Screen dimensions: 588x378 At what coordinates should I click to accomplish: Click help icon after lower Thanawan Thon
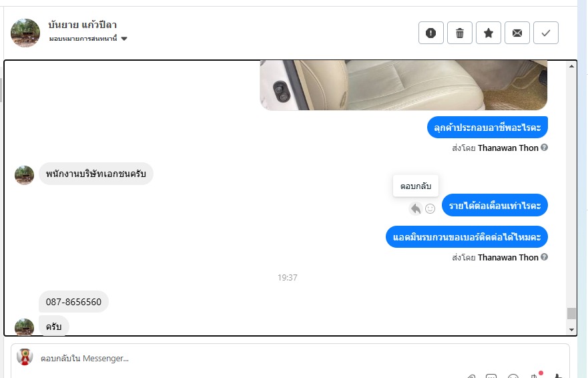click(545, 257)
